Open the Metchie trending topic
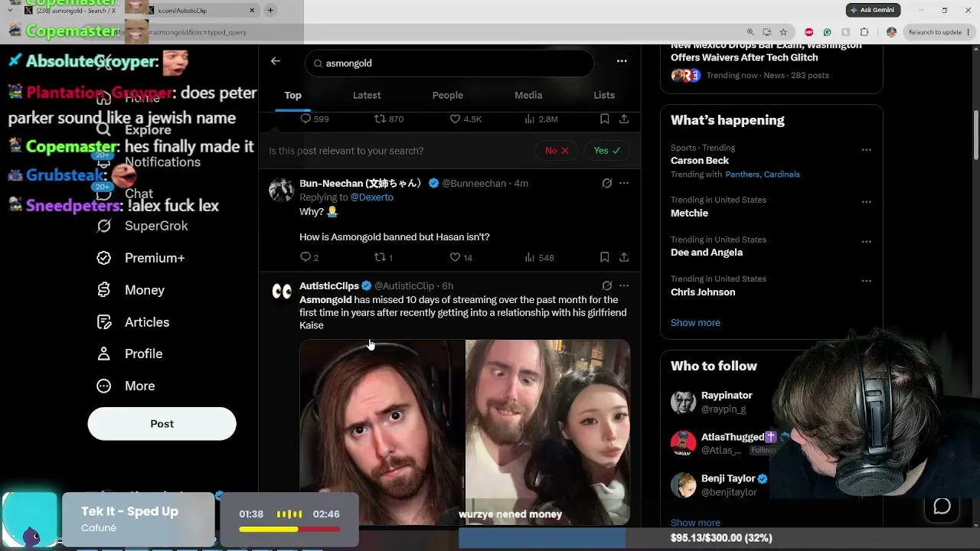 [x=689, y=213]
